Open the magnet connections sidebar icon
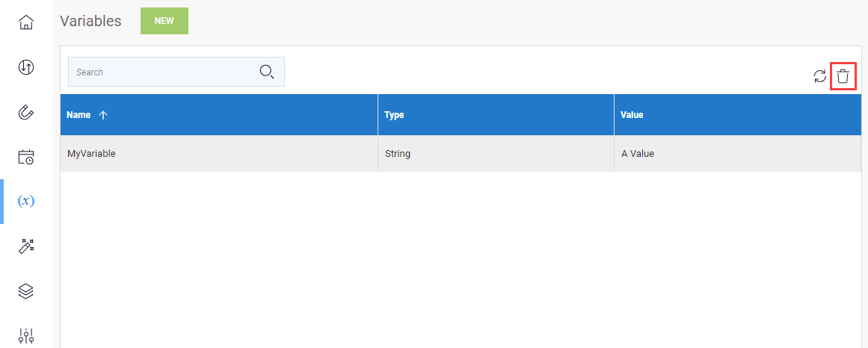 pos(26,112)
